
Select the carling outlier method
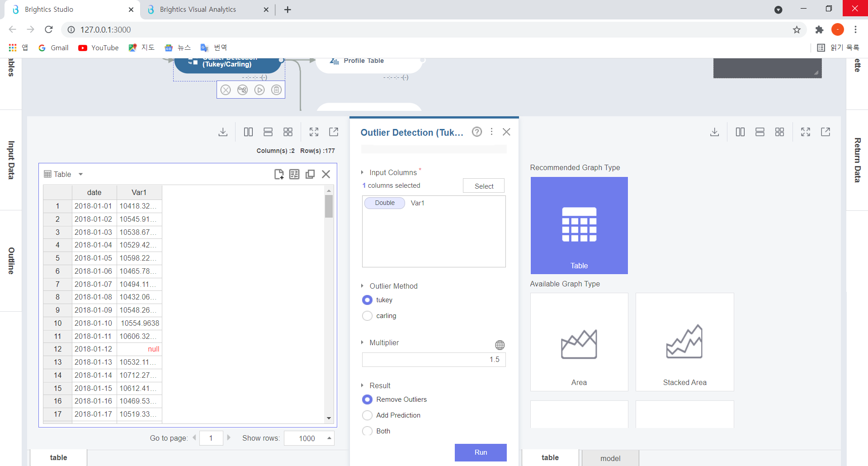(x=368, y=316)
